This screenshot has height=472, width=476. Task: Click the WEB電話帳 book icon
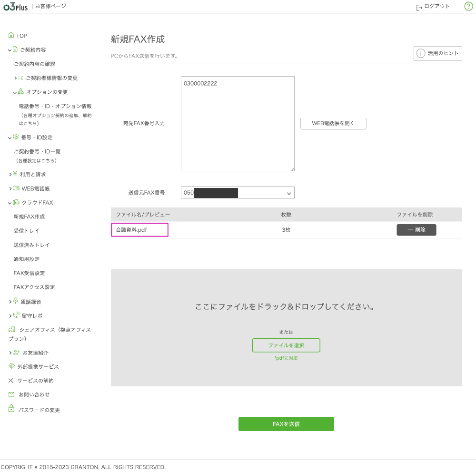pyautogui.click(x=16, y=188)
